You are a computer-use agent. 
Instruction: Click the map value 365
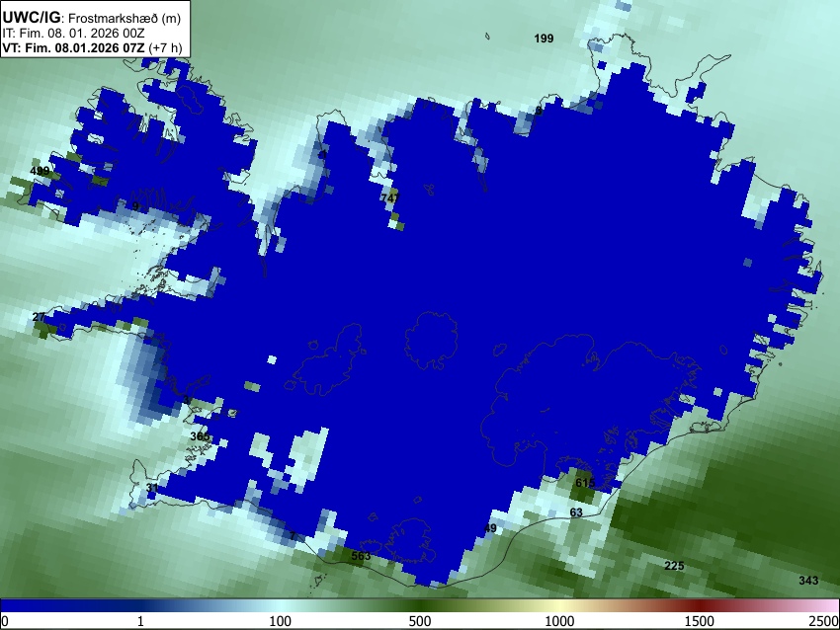[200, 436]
